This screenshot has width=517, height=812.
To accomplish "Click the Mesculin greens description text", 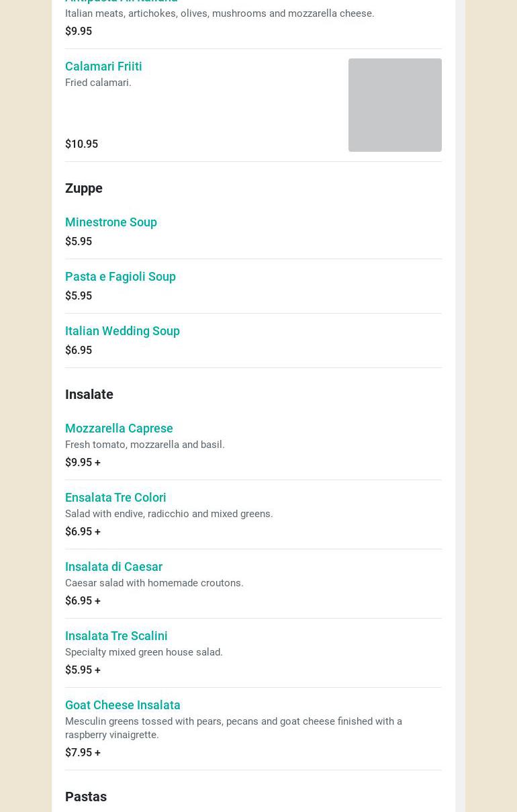I will tap(233, 728).
